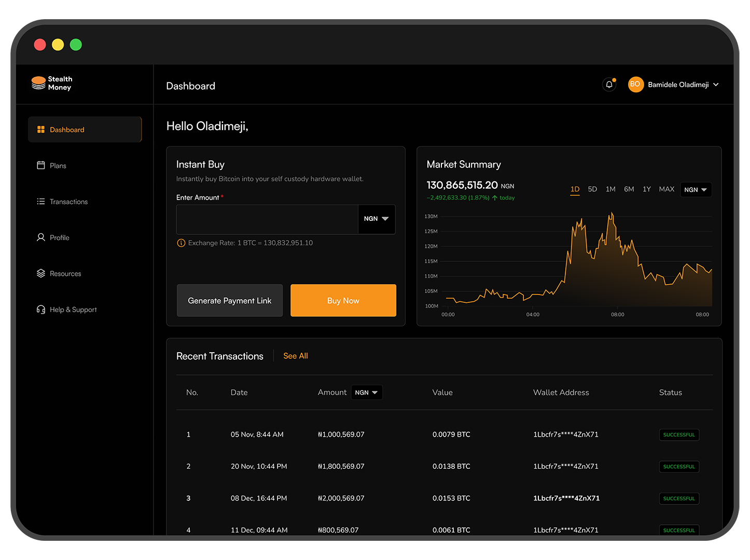This screenshot has height=560, width=750.
Task: Open the notification bell icon
Action: tap(609, 84)
